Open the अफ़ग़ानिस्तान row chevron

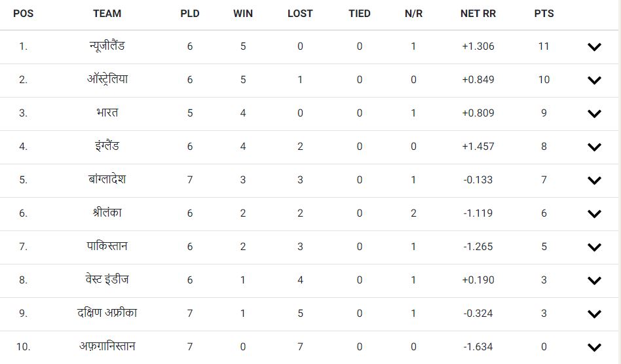click(x=594, y=347)
